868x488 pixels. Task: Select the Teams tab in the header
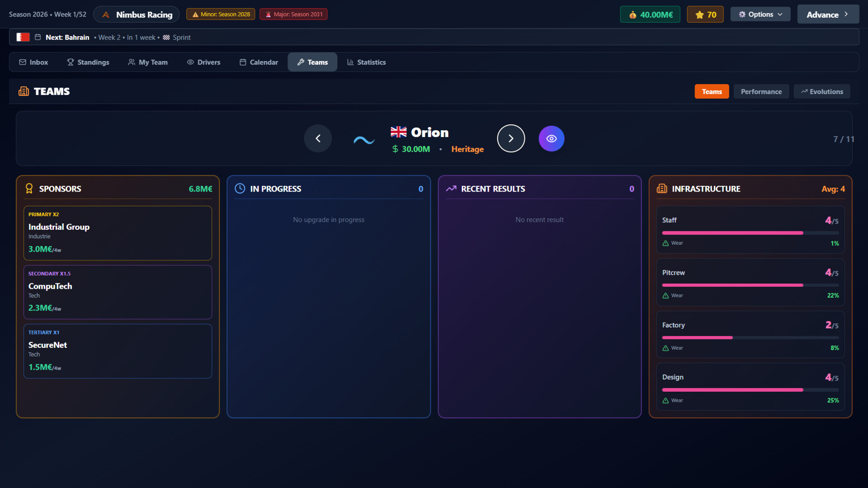tap(712, 91)
